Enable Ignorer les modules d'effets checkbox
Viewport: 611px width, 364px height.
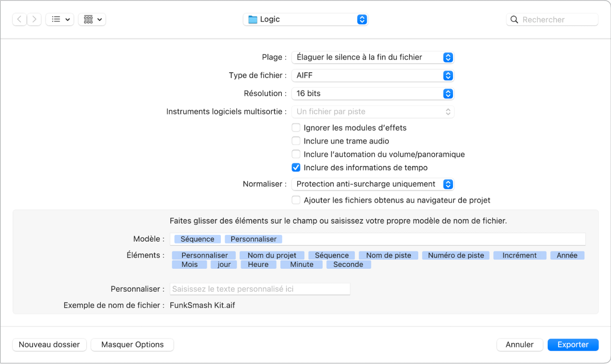point(296,128)
